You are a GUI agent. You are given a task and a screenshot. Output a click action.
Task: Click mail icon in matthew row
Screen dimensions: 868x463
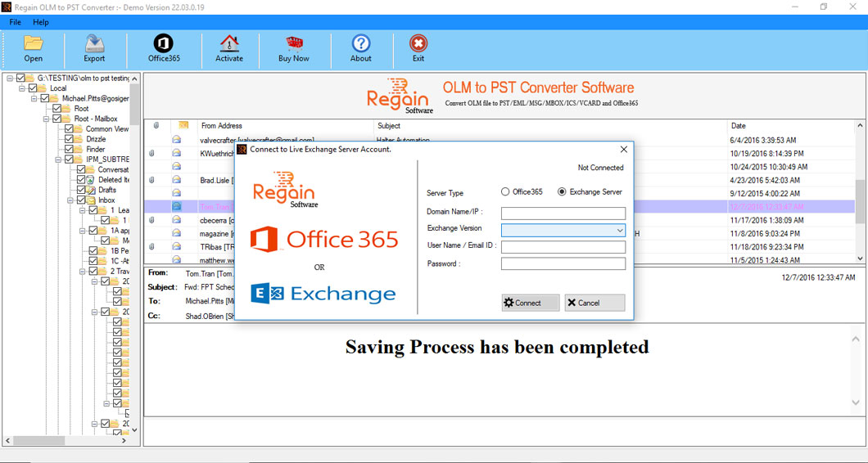pyautogui.click(x=176, y=258)
